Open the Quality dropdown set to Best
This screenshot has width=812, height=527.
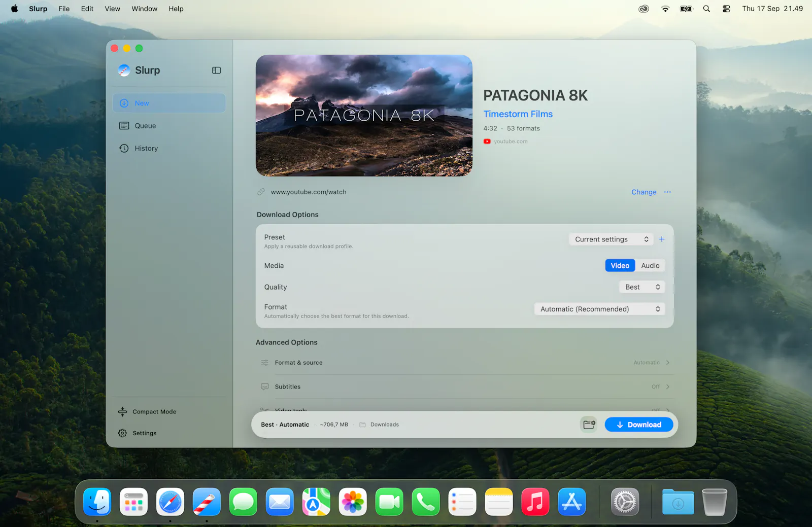[x=642, y=287]
